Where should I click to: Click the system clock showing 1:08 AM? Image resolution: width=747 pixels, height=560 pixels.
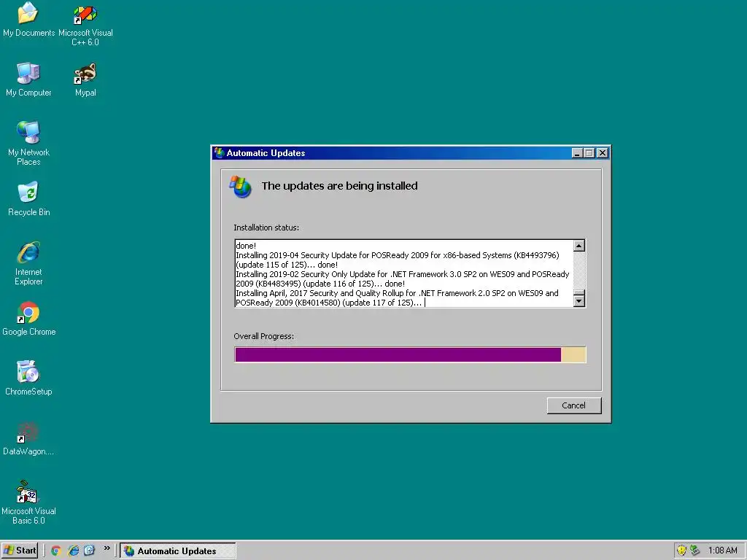pyautogui.click(x=722, y=551)
